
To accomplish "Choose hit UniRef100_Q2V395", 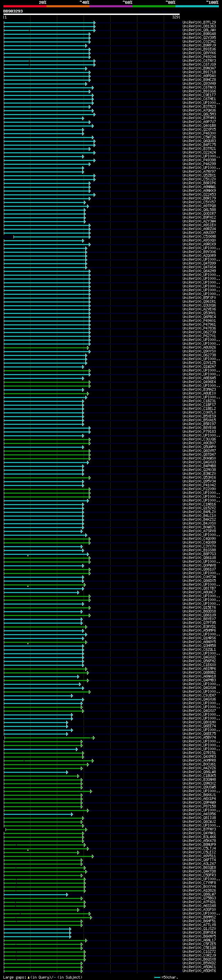I will (x=199, y=38).
